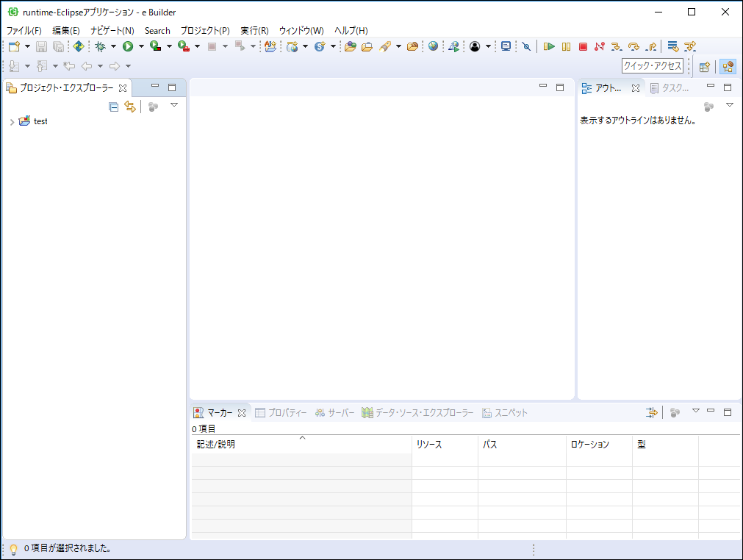
Task: Click the red Terminate stop icon
Action: (584, 46)
